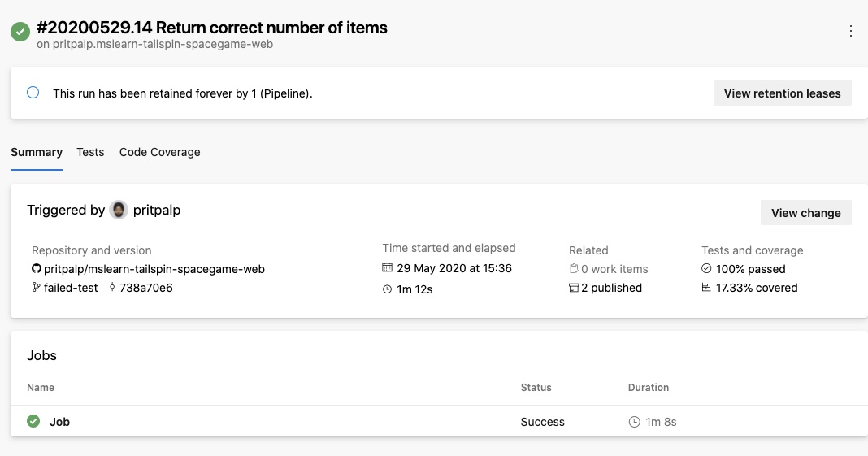The width and height of the screenshot is (868, 456).
Task: Click the artifacts icon beside 2 published
Action: [574, 288]
